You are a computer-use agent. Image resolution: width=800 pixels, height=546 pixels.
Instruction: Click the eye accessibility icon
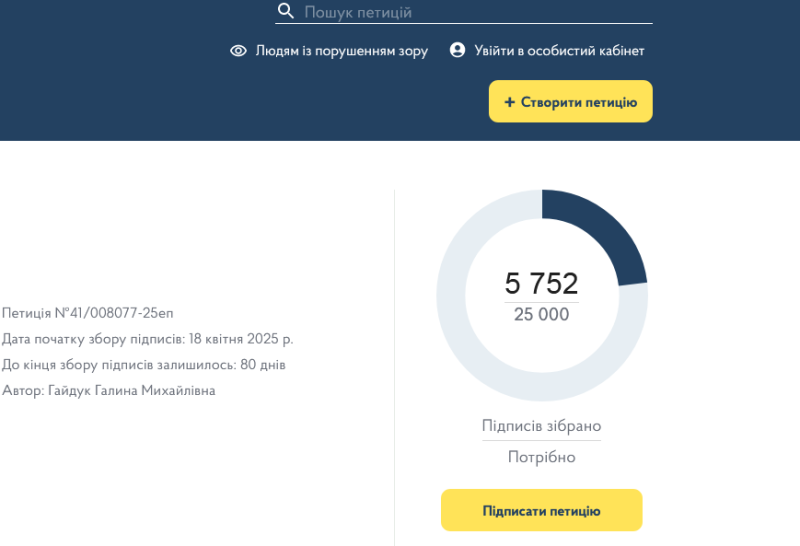(x=238, y=51)
